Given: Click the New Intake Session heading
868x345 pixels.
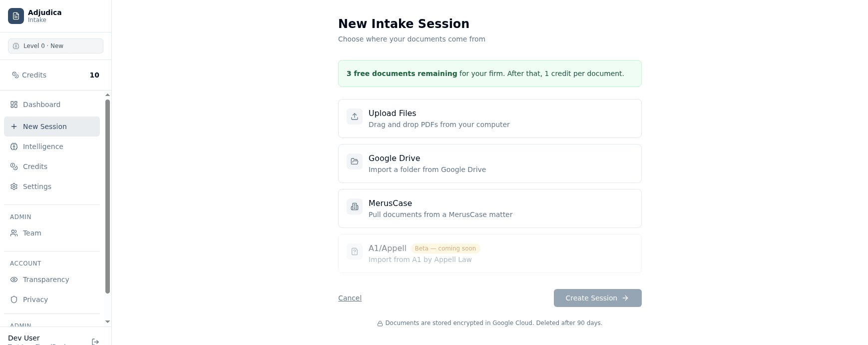Looking at the screenshot, I should 404,24.
